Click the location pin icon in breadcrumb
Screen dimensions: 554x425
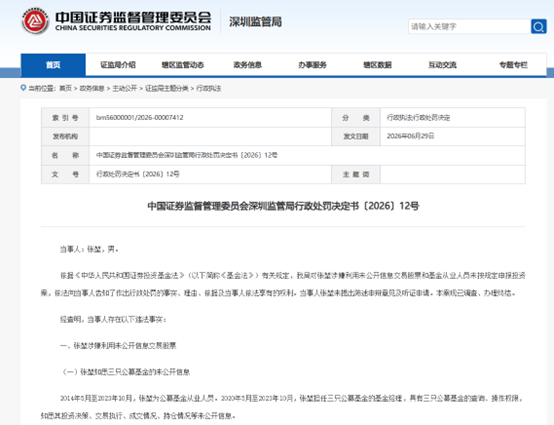[x=23, y=88]
